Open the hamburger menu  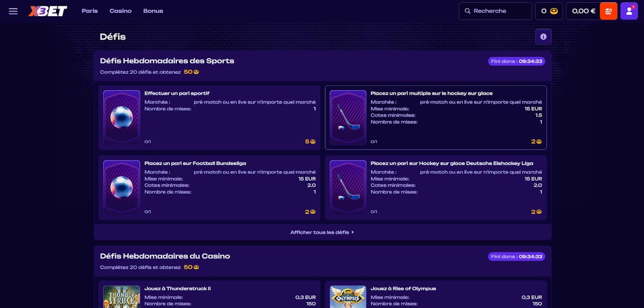(13, 11)
